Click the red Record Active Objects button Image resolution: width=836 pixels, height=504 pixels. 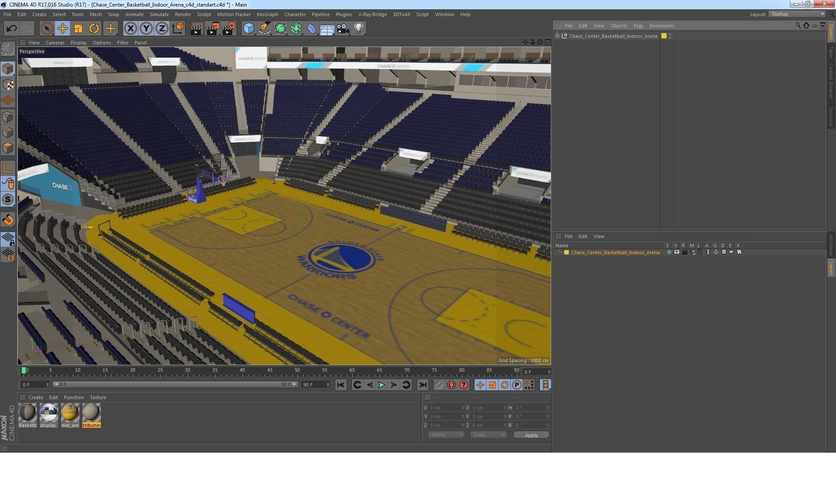451,385
